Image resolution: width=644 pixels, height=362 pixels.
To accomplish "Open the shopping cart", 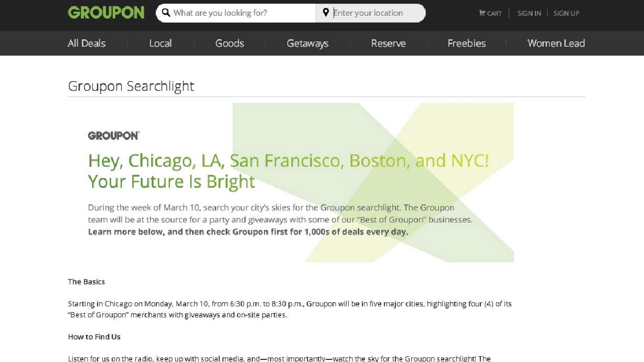I will (x=490, y=13).
